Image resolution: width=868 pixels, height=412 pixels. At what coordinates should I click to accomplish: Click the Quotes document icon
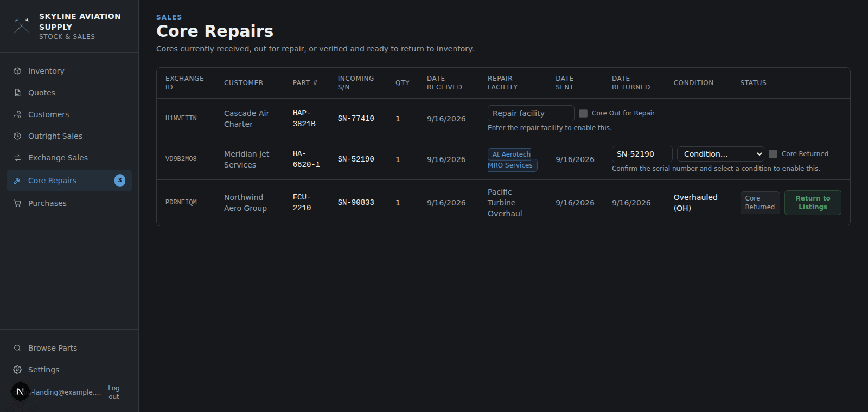(x=17, y=93)
